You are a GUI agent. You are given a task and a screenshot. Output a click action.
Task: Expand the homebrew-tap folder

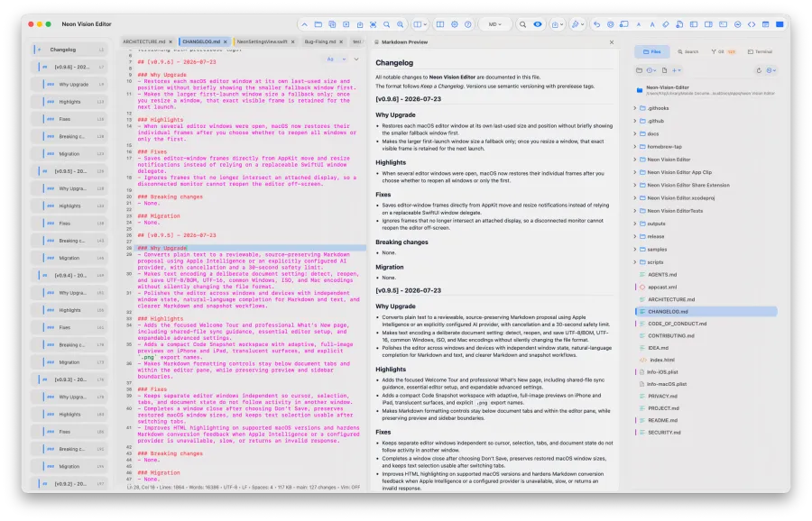(635, 147)
